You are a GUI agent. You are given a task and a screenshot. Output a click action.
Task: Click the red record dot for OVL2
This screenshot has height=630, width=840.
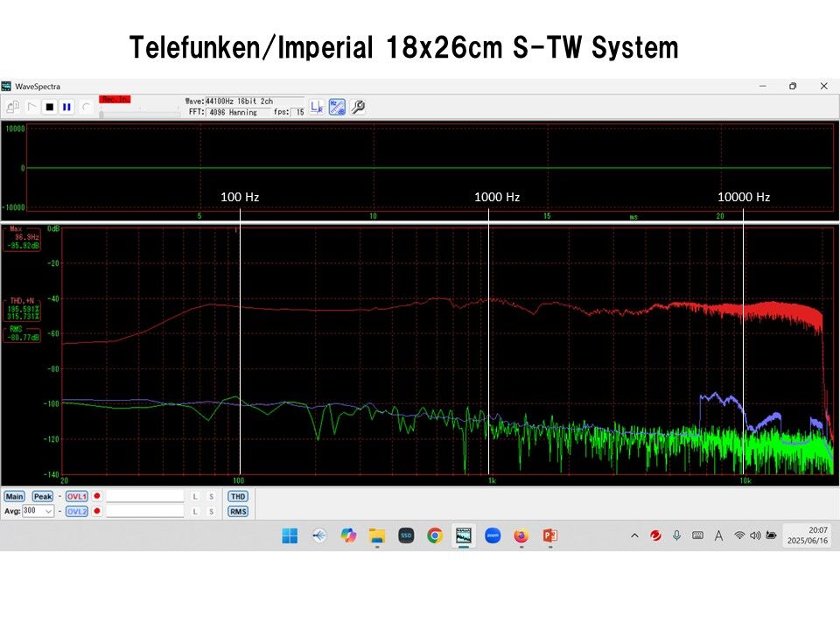coord(97,511)
